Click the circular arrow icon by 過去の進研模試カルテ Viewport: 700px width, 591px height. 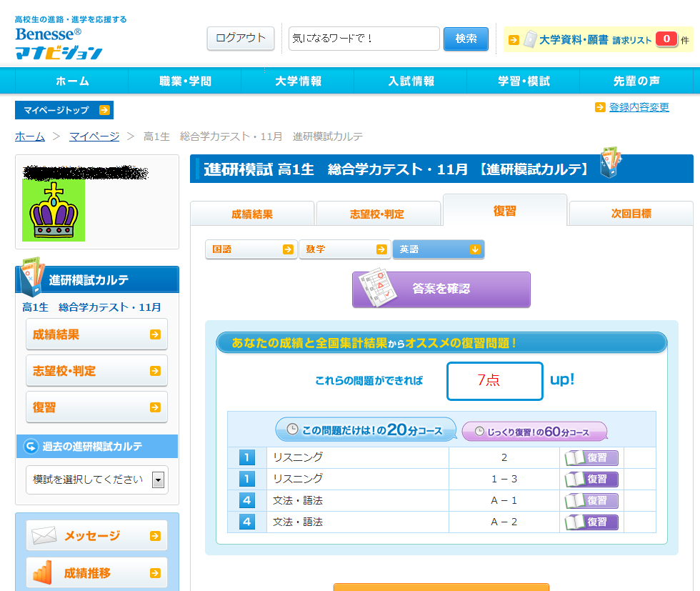(31, 446)
